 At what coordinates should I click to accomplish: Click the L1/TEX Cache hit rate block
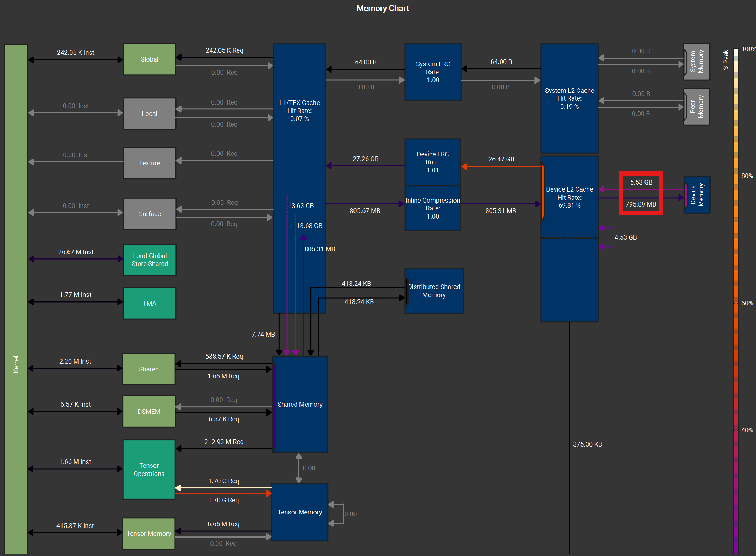pos(299,111)
